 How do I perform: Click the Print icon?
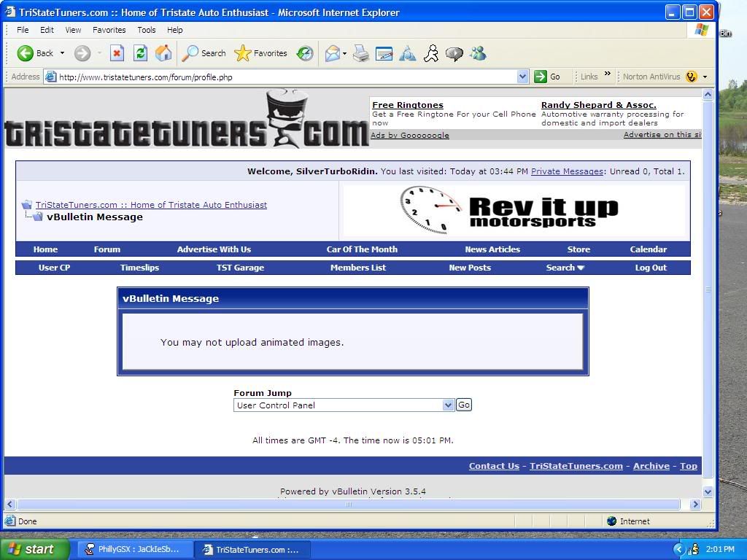click(361, 53)
